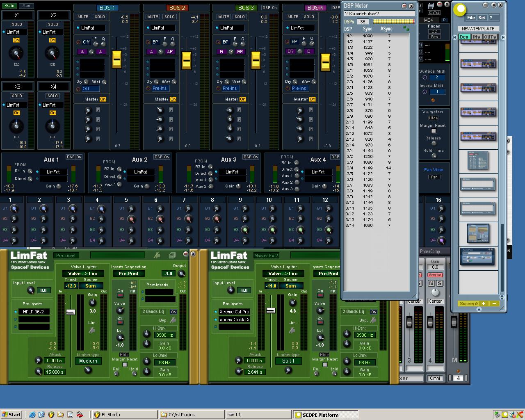This screenshot has width=525, height=420.
Task: Open the presets pages icon in left LimFat
Action: point(172,255)
